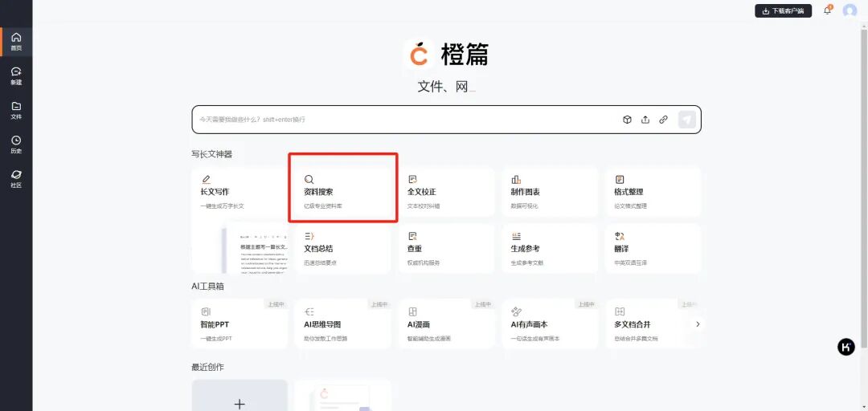Open the 全文校正 card
This screenshot has width=868, height=411.
click(446, 192)
